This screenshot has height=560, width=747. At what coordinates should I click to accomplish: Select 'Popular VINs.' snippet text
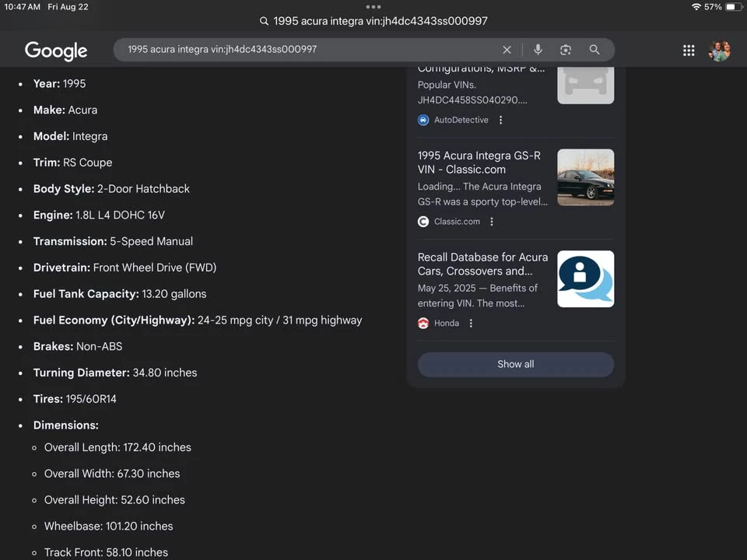pos(447,85)
